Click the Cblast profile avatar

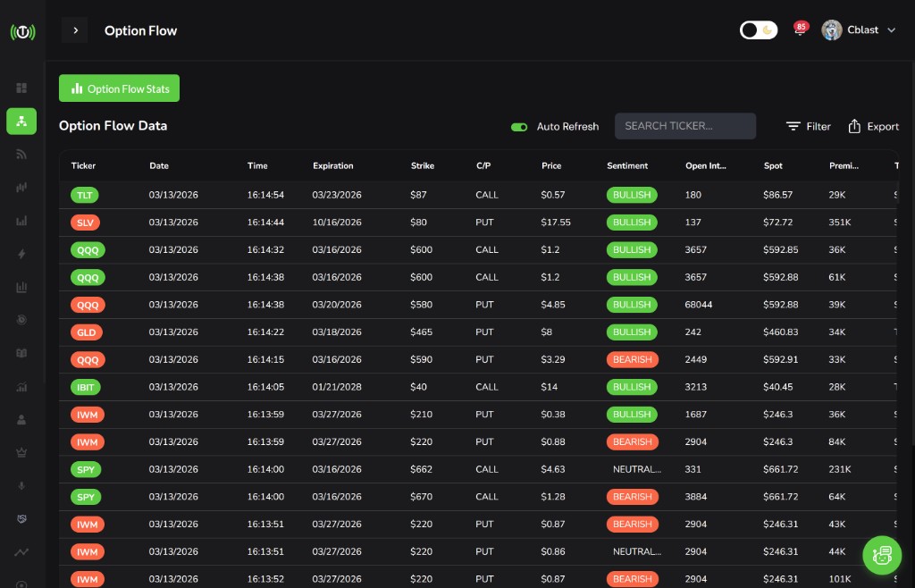coord(832,29)
